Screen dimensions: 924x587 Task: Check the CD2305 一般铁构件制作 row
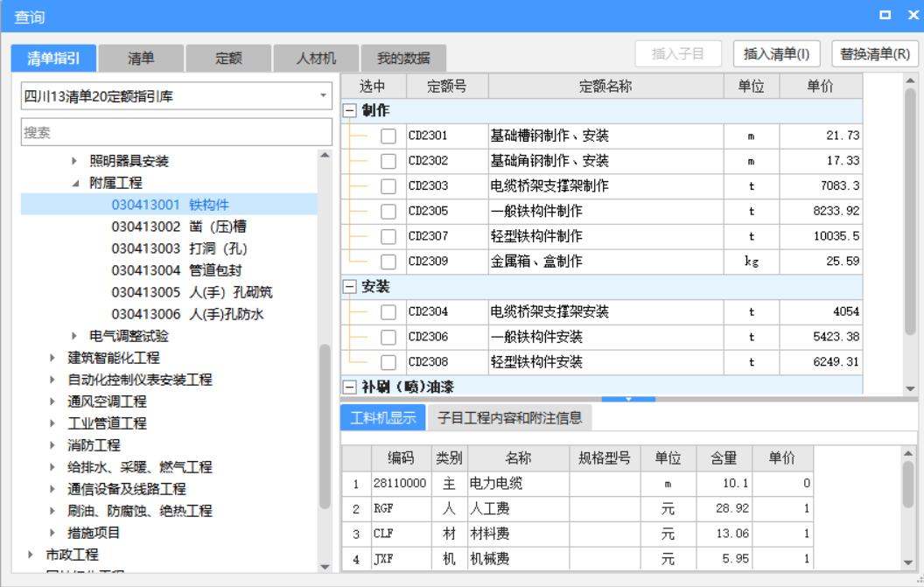[388, 211]
